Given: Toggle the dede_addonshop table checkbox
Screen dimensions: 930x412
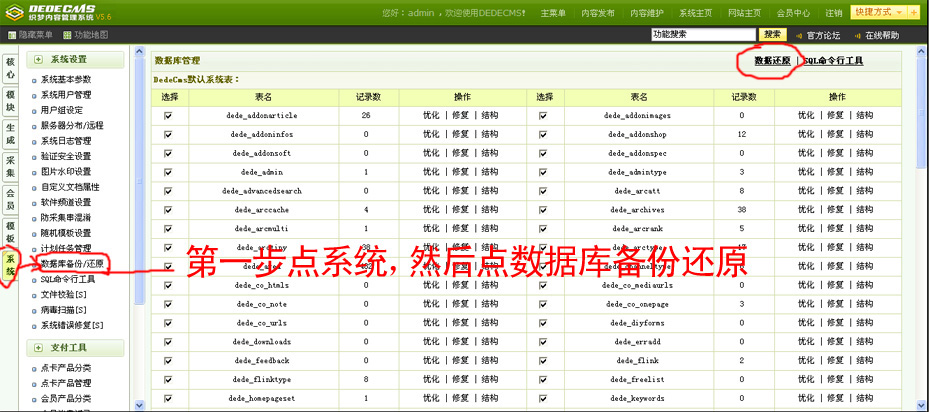Looking at the screenshot, I should click(543, 135).
